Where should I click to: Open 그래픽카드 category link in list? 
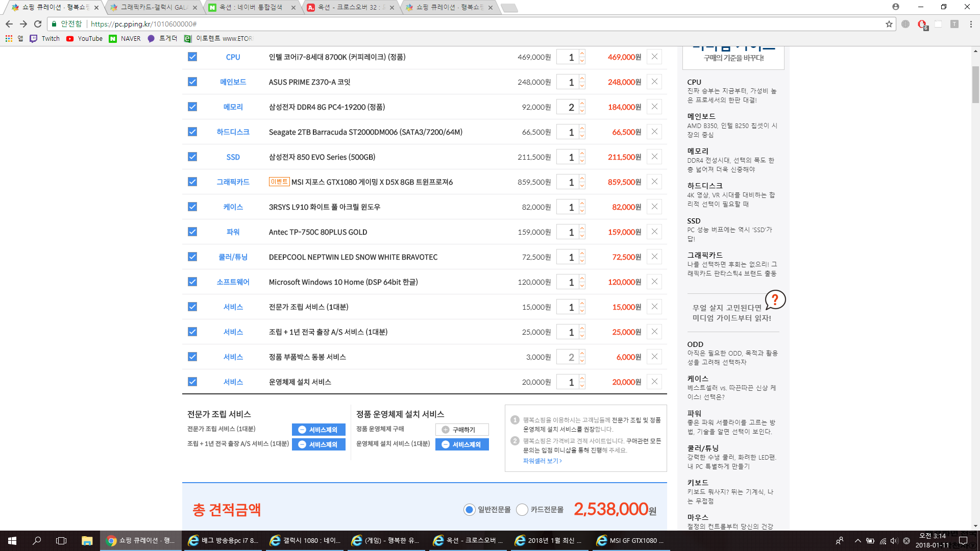[x=233, y=182]
